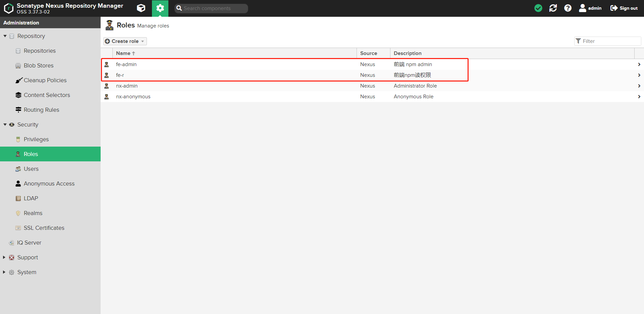Click the Sign out button
Image resolution: width=644 pixels, height=314 pixels.
[624, 8]
